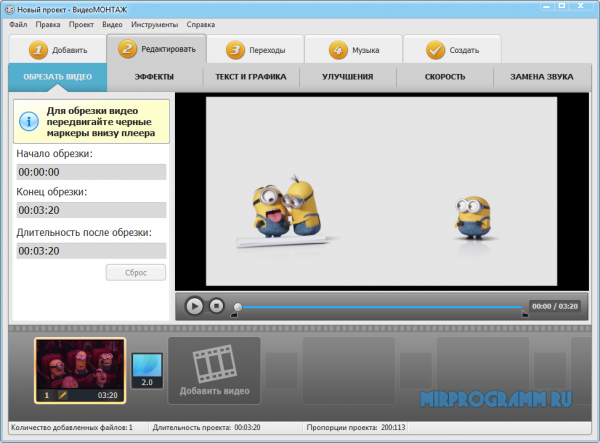600x443 pixels.
Task: Click the Play button in the player
Action: coord(194,306)
